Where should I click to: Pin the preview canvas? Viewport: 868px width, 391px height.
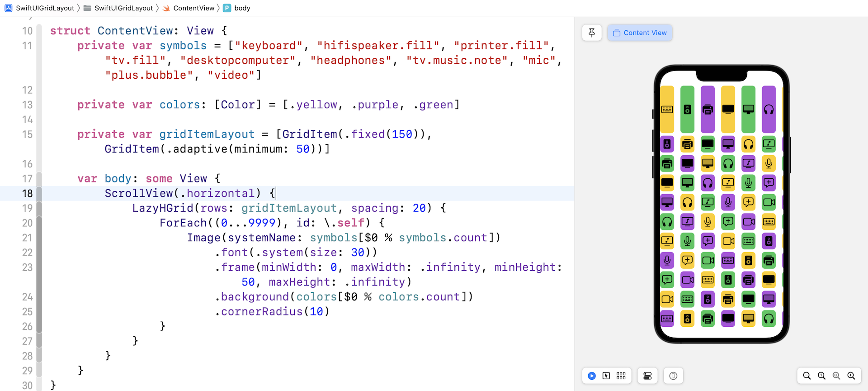pos(592,33)
